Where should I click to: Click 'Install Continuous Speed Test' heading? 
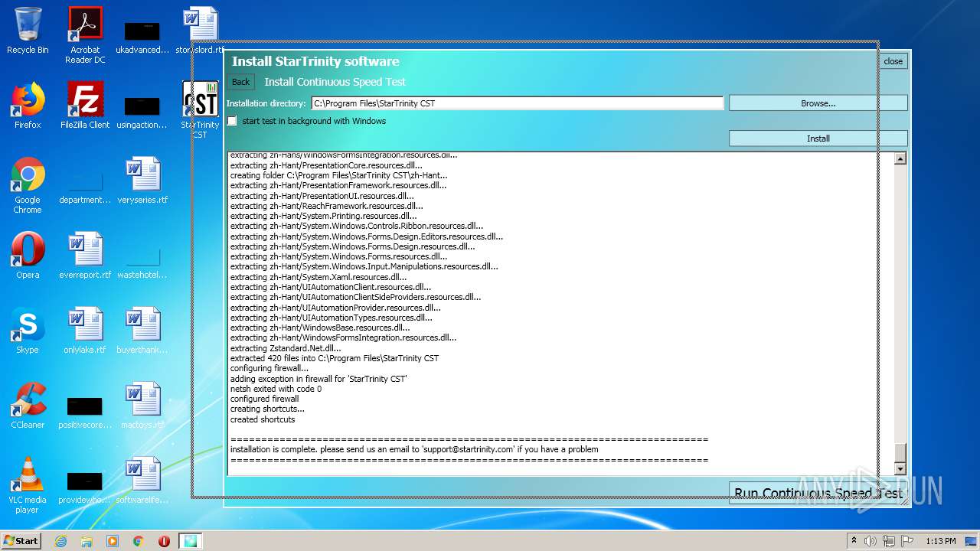pos(335,82)
